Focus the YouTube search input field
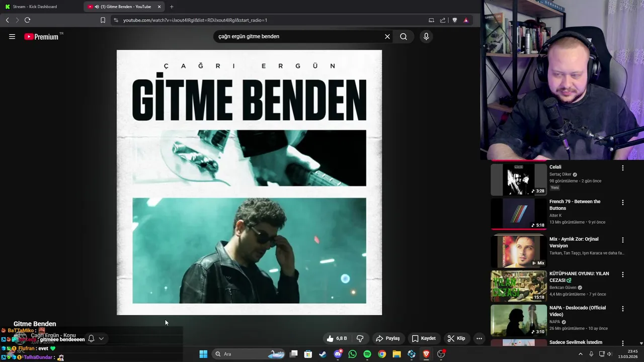Screen dimensions: 644x362 click(x=298, y=36)
